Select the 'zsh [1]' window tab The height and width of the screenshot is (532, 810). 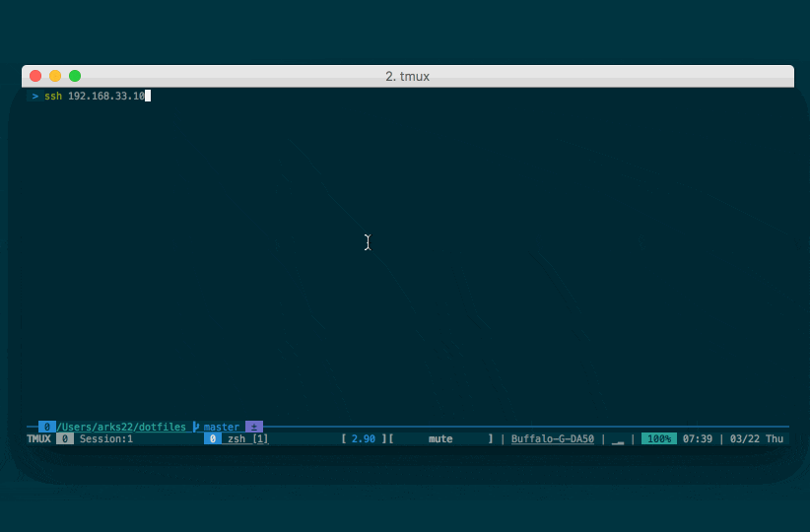tap(248, 438)
